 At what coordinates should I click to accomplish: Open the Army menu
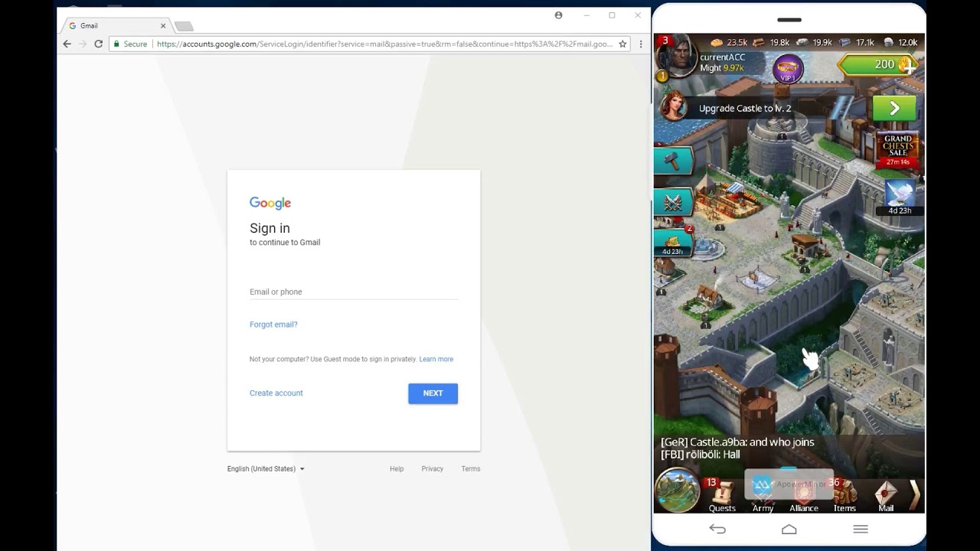click(763, 495)
